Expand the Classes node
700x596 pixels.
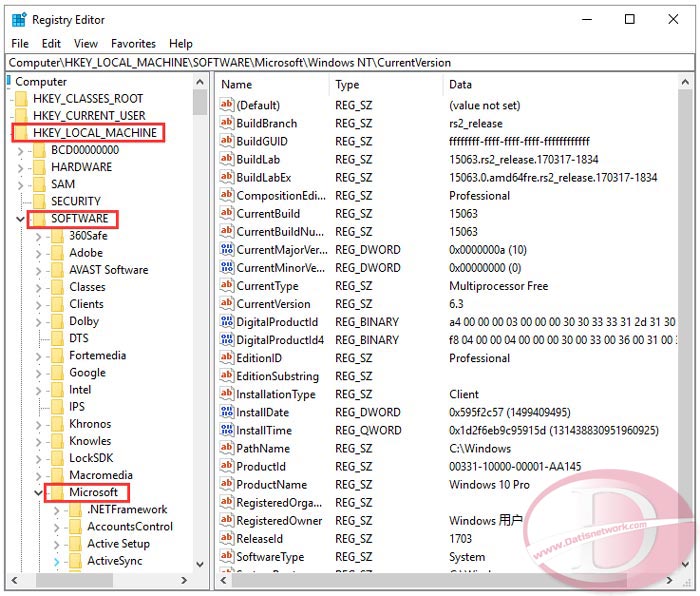38,288
